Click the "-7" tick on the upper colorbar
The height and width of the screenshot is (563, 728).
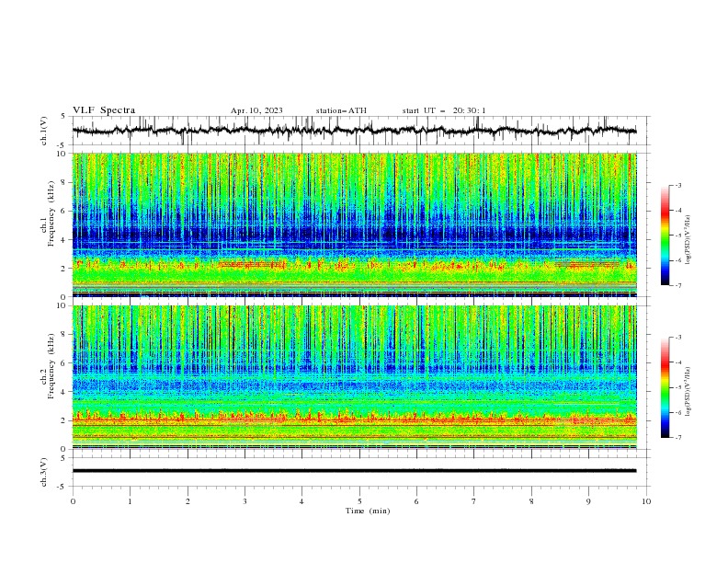[x=677, y=285]
